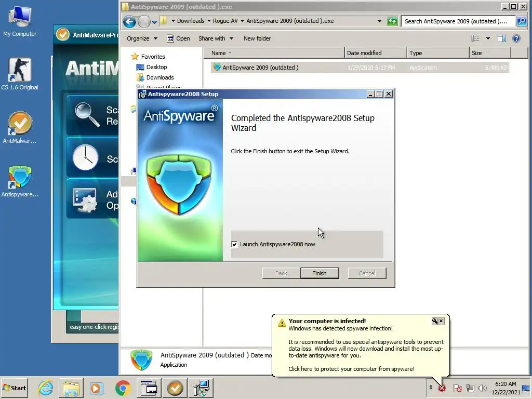Image resolution: width=532 pixels, height=399 pixels.
Task: Expand the Downloads breadcrumb arrow
Action: click(209, 21)
